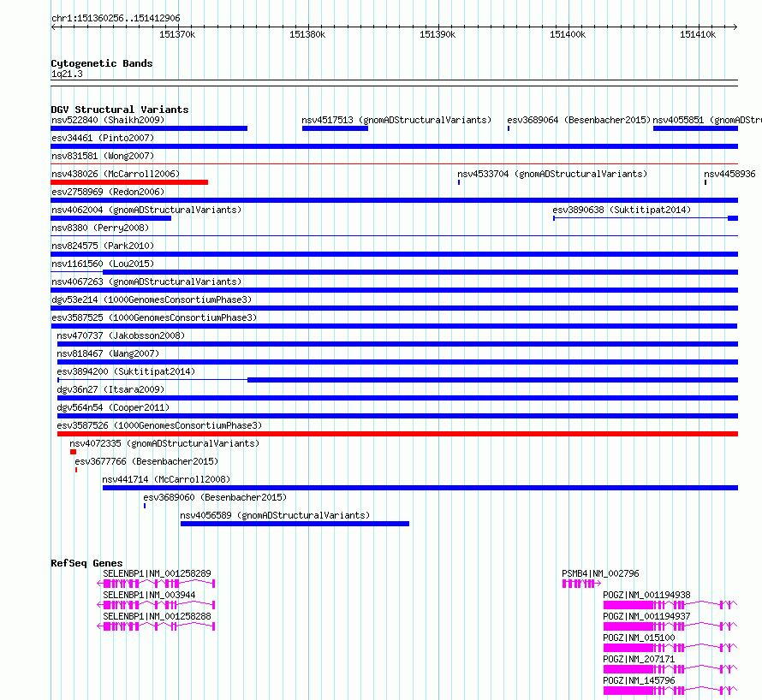Click nsv4067263 gnomAD variant label
This screenshot has width=762, height=700.
pyautogui.click(x=146, y=282)
